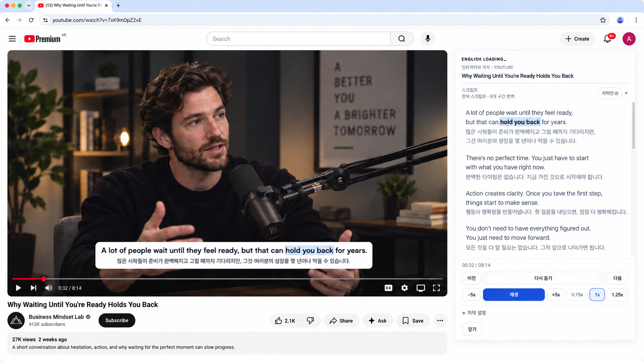Open the tab search dropdown chevron
Screen dimensions: 644x362
(29, 5)
